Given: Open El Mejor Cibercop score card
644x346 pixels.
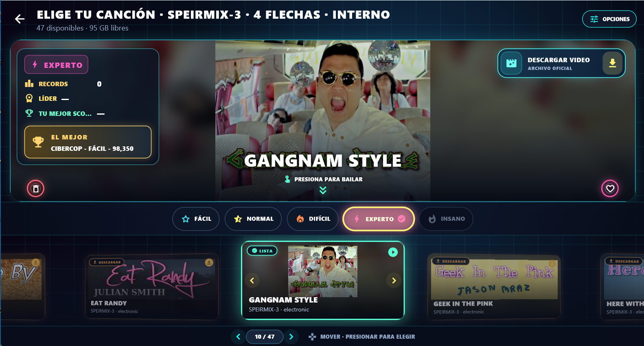Looking at the screenshot, I should point(88,142).
